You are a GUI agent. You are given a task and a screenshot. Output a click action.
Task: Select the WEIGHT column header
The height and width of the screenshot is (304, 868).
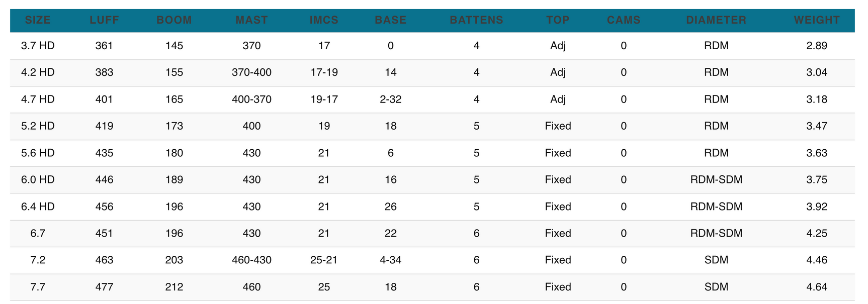click(x=817, y=20)
